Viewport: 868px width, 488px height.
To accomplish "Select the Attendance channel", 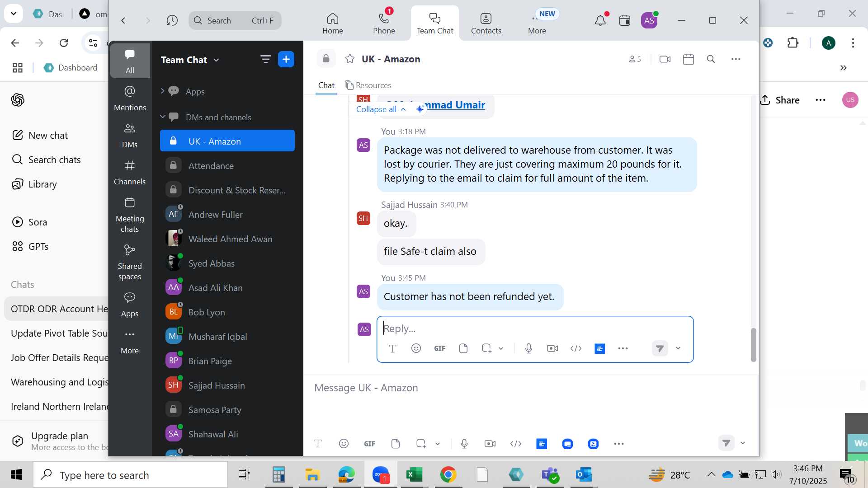I will (227, 165).
